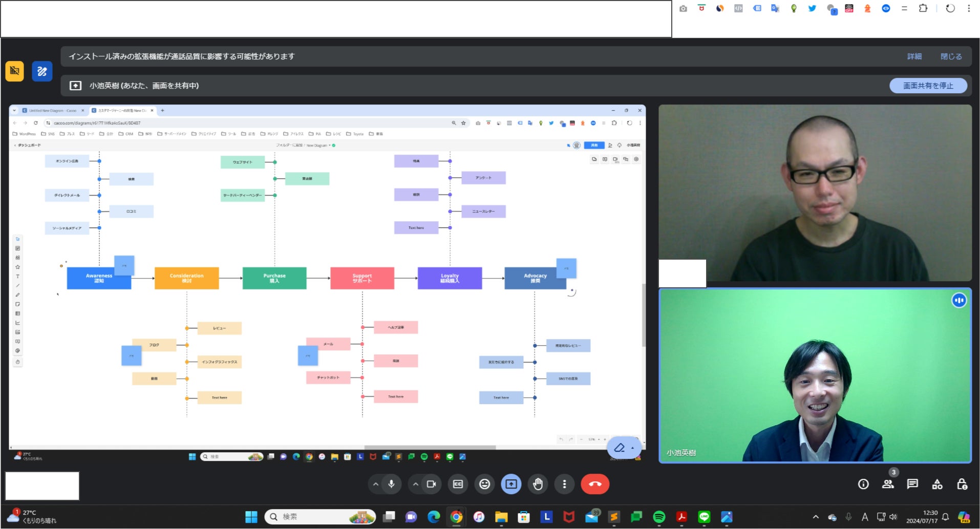Image resolution: width=980 pixels, height=529 pixels.
Task: Toggle closed captions
Action: (458, 484)
